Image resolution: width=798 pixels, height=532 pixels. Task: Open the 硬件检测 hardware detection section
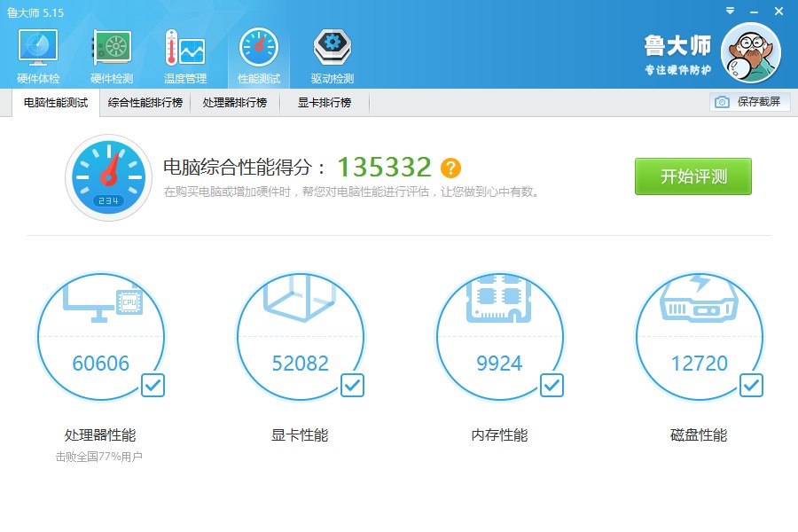pyautogui.click(x=112, y=57)
